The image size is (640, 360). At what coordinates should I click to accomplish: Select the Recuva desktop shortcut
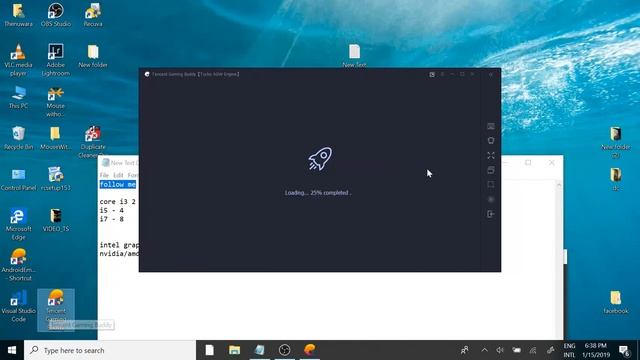[93, 15]
